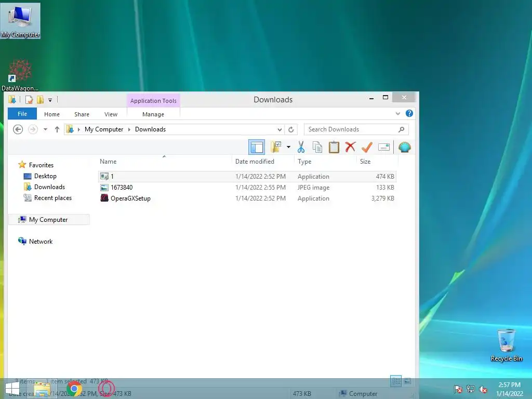The image size is (532, 399).
Task: Click the red X Delete icon
Action: [350, 147]
